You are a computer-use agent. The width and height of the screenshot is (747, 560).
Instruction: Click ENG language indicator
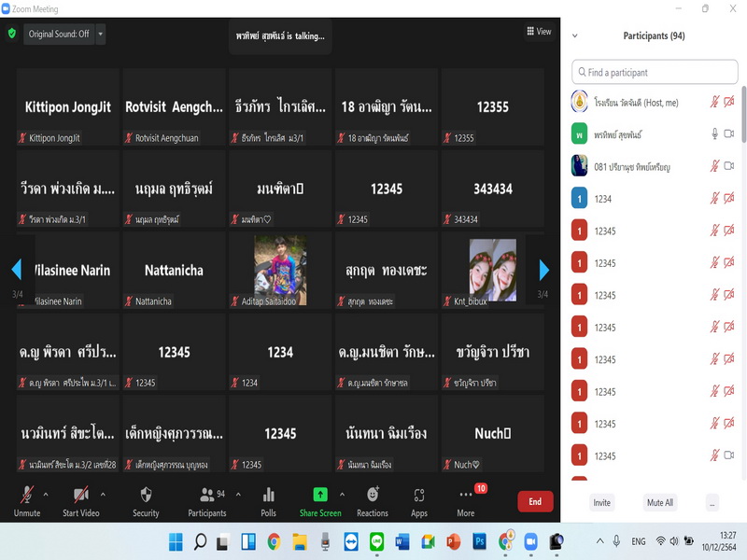(639, 541)
